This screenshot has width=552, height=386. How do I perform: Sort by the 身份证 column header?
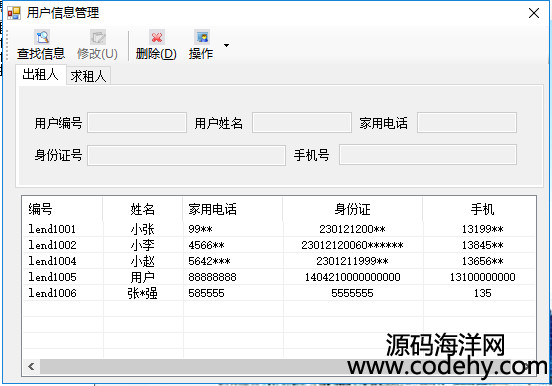pos(352,209)
